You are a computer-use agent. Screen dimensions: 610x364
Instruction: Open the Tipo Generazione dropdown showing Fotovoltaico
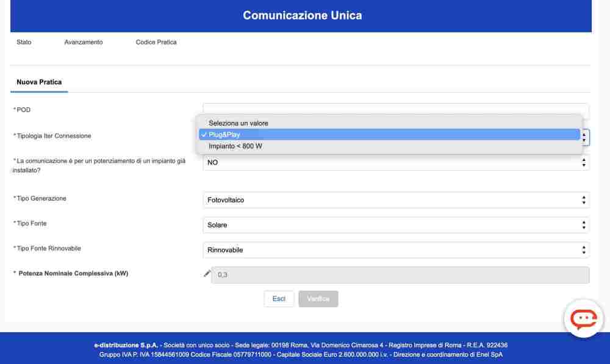[x=395, y=200]
